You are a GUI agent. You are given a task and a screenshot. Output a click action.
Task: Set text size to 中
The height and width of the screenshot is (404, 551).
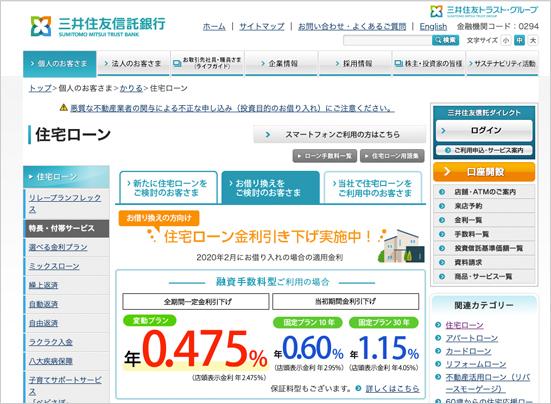[x=519, y=40]
